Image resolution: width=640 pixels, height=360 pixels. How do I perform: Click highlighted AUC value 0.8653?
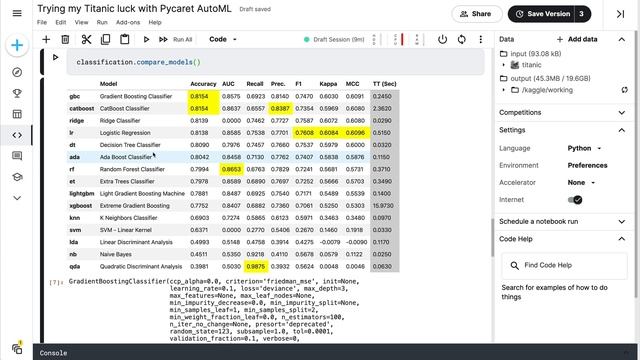pyautogui.click(x=231, y=169)
